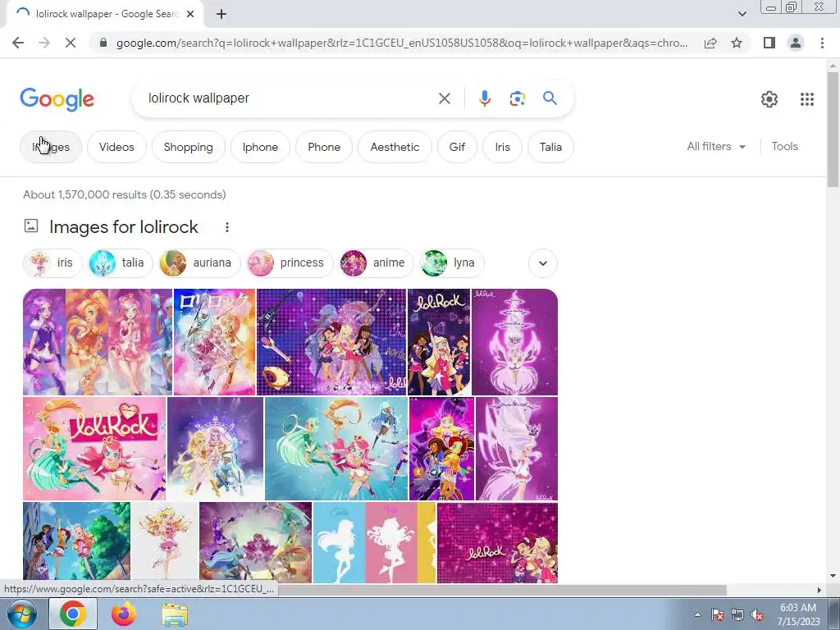This screenshot has height=630, width=840.
Task: Clear the search box text
Action: pyautogui.click(x=444, y=98)
